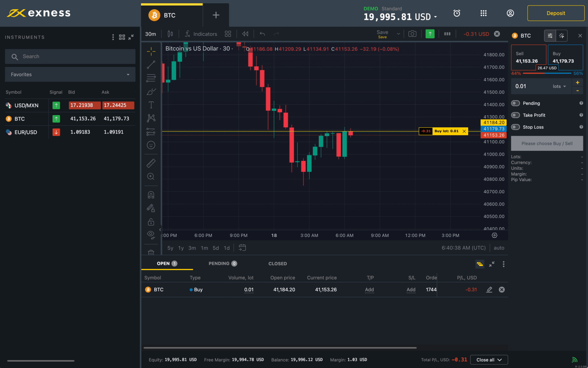Open chart settings gear on time axis
The width and height of the screenshot is (588, 368).
point(494,235)
